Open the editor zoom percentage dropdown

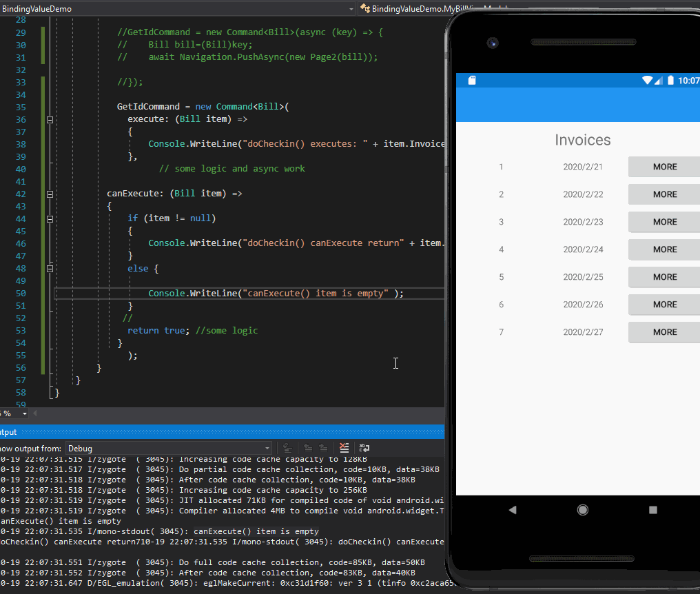(25, 414)
